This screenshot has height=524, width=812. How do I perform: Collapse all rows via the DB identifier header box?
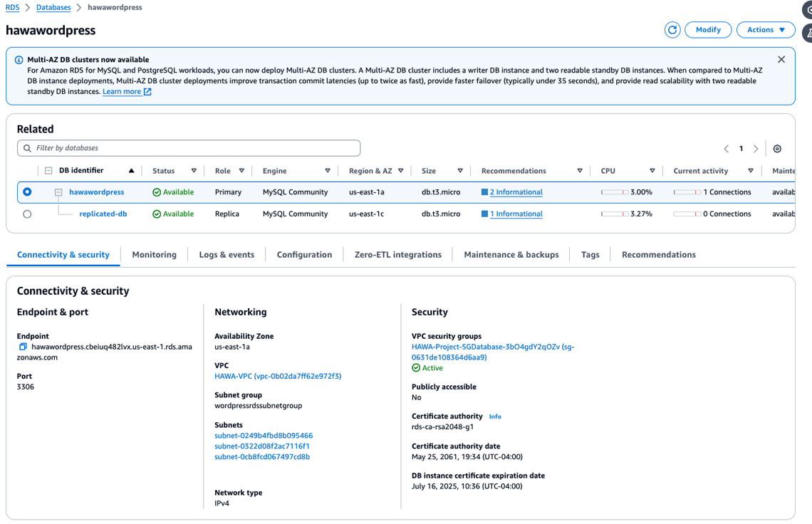[48, 170]
